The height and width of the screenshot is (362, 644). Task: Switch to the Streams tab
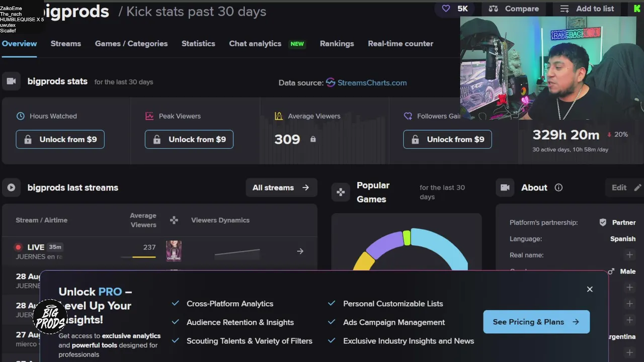click(65, 44)
